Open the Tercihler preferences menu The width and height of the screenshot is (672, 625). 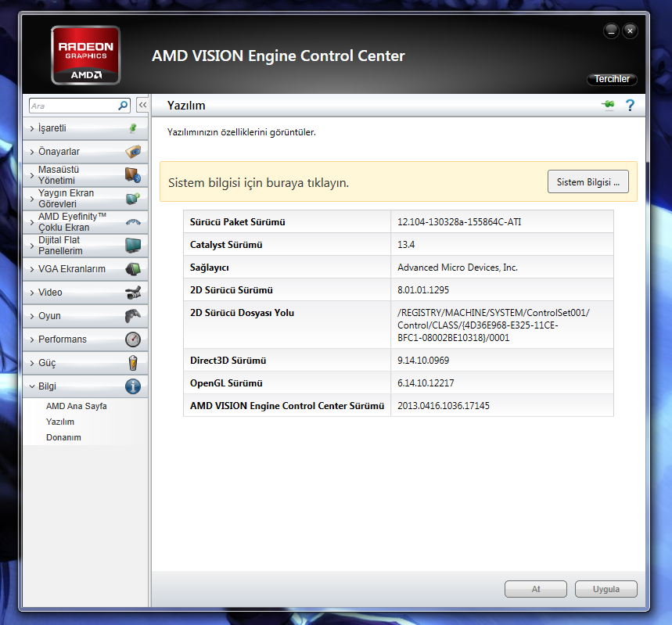612,79
